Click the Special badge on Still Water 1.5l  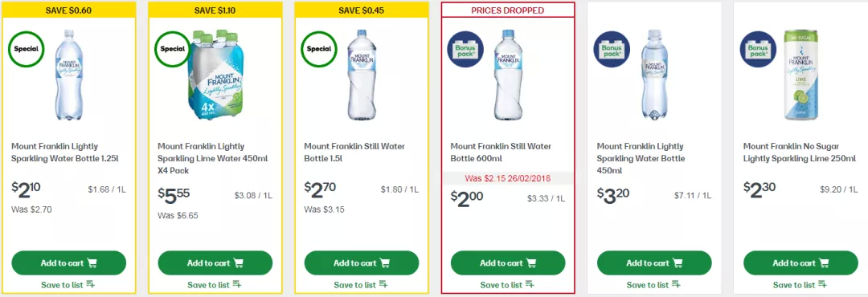(319, 49)
